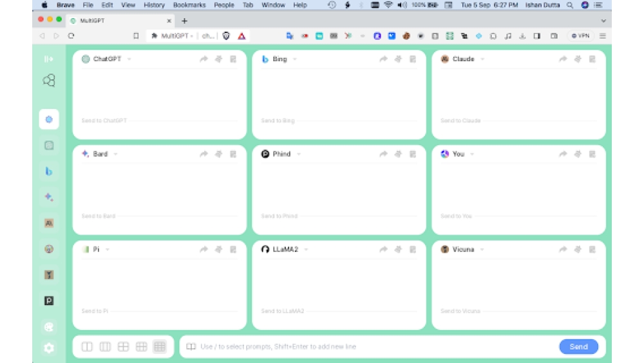The image size is (644, 363).
Task: Share the Bing conversation
Action: coord(383,59)
